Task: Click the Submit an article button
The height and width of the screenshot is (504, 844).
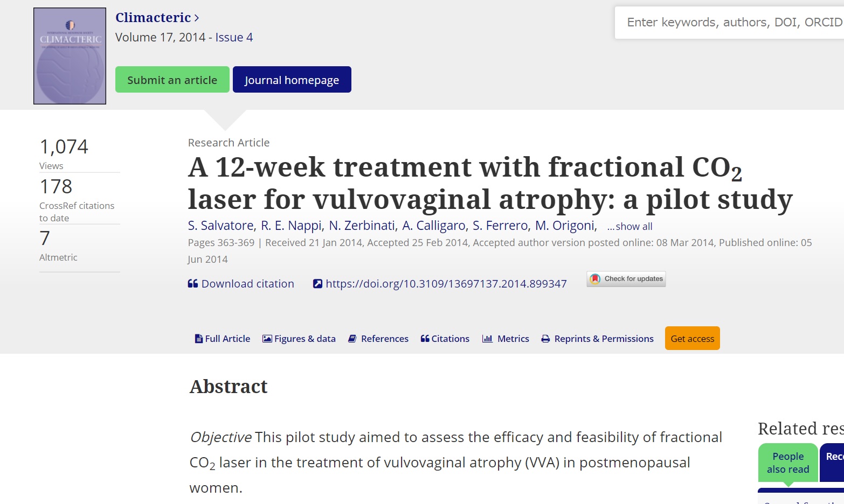Action: (x=172, y=80)
